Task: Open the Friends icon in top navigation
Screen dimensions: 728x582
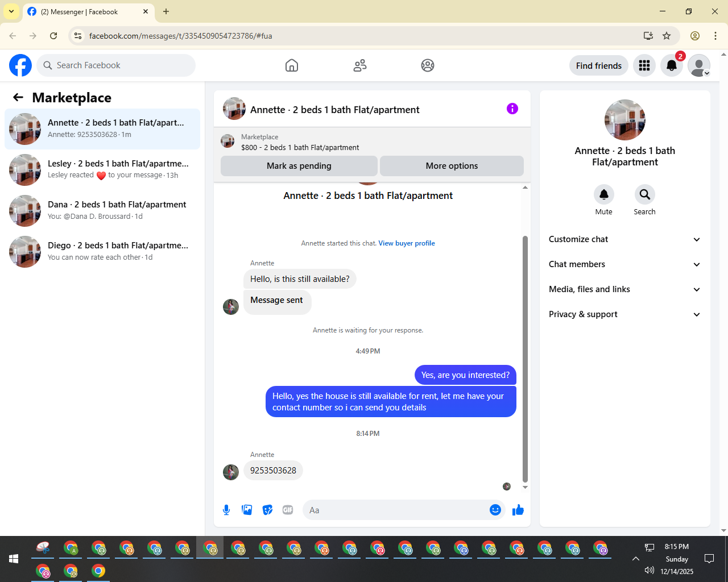Action: point(360,65)
